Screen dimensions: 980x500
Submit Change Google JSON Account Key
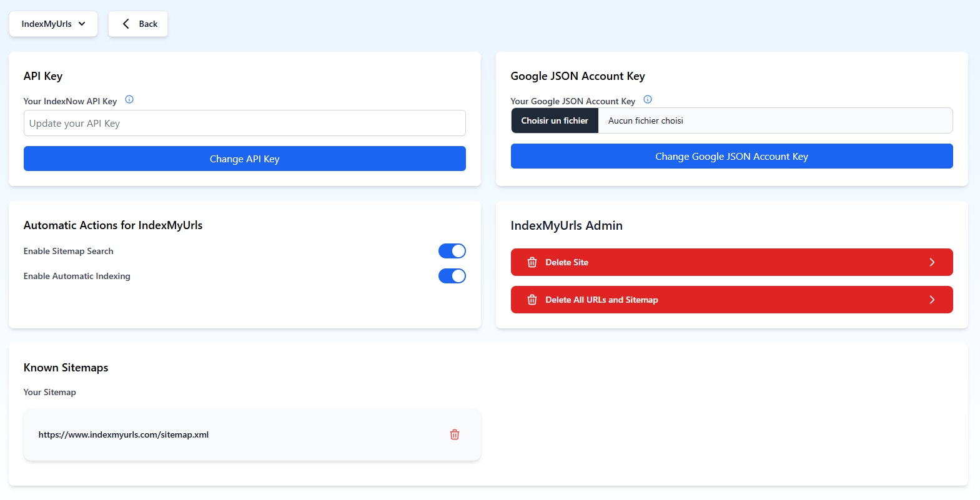732,156
